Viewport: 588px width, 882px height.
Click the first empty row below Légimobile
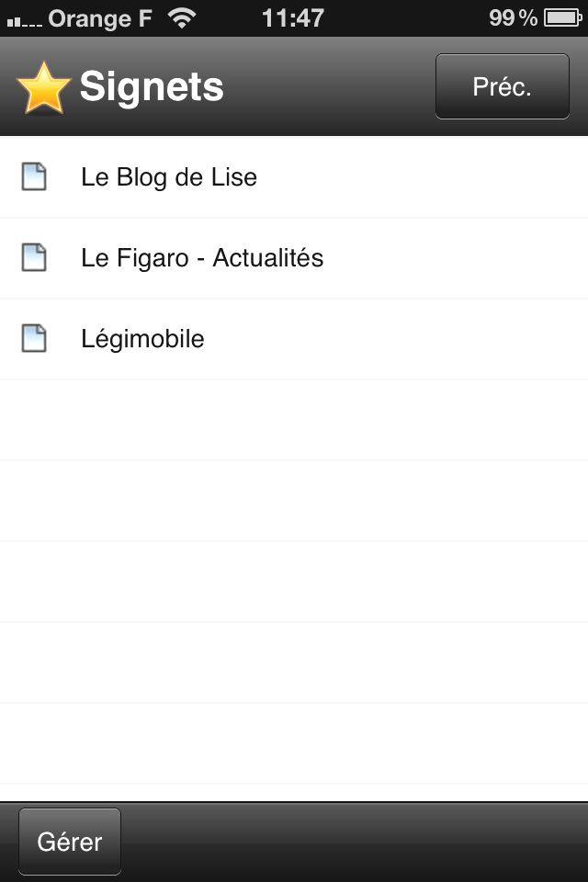pos(294,420)
